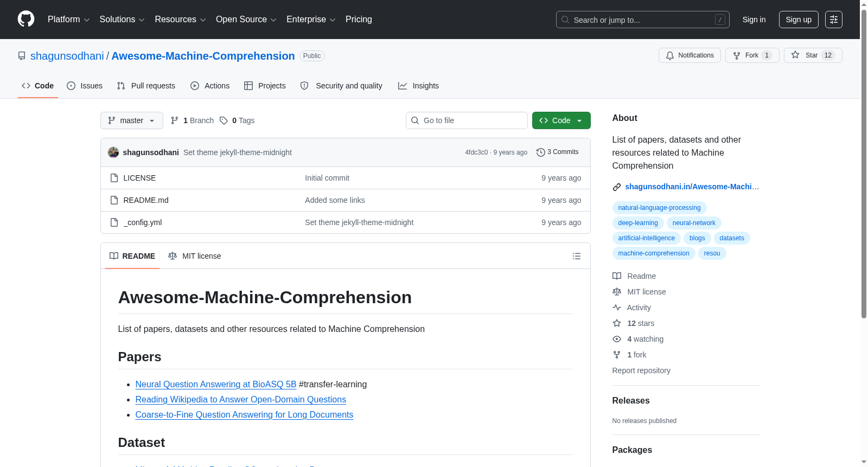Click the eye icon beside 4 watching
The width and height of the screenshot is (868, 467).
point(617,339)
